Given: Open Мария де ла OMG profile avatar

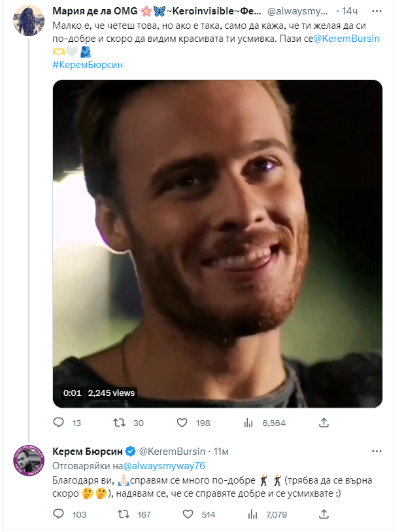Looking at the screenshot, I should (28, 22).
